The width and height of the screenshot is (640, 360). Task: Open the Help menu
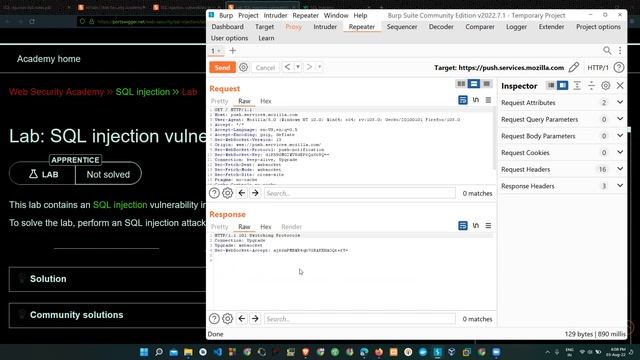pyautogui.click(x=360, y=15)
